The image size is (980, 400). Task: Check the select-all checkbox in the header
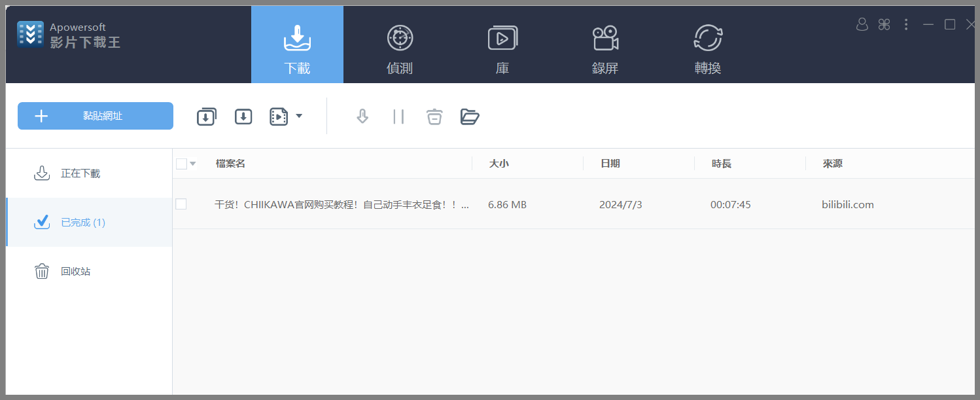[x=181, y=163]
